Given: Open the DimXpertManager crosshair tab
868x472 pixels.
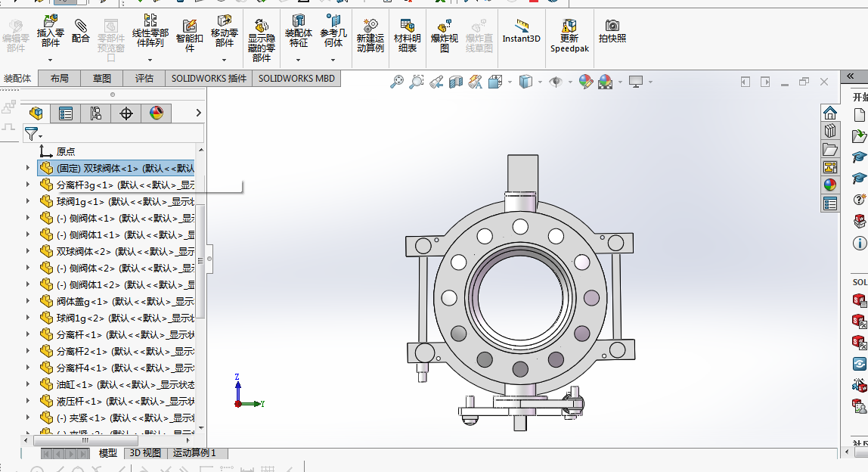Looking at the screenshot, I should (126, 113).
